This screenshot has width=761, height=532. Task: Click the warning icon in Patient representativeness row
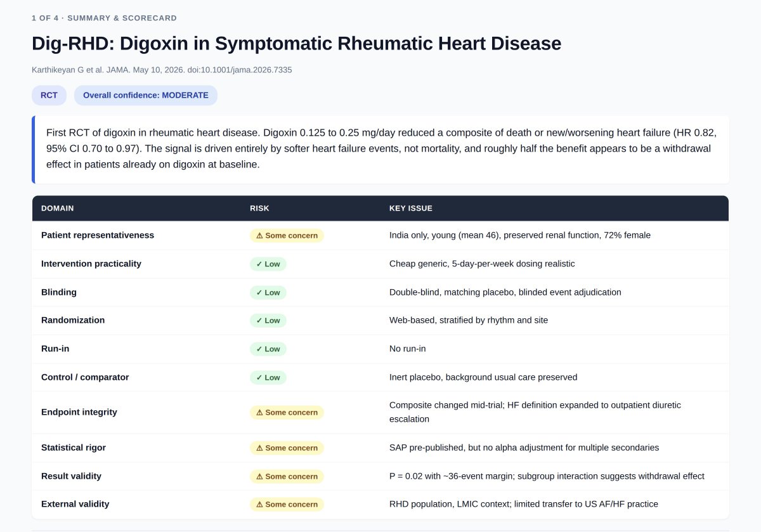point(259,235)
